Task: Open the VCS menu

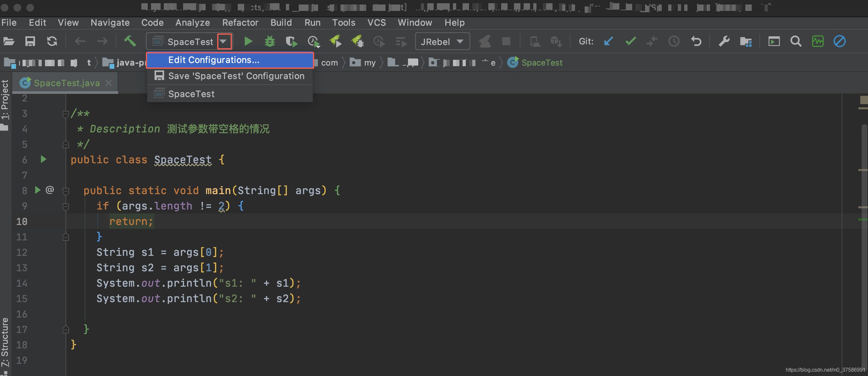Action: [x=376, y=22]
